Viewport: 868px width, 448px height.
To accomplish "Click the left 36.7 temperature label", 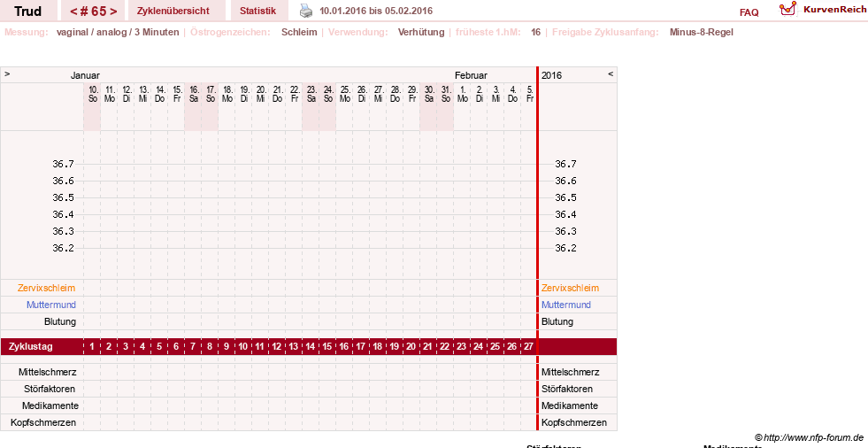I will [x=63, y=164].
